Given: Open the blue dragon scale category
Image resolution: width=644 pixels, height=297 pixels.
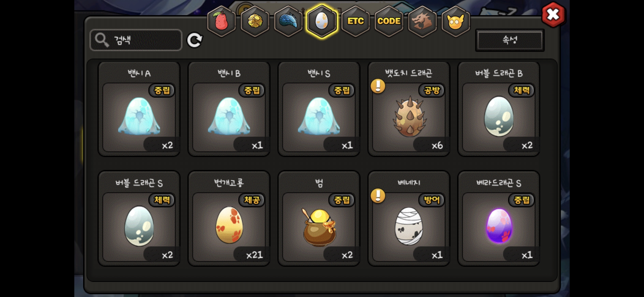Looking at the screenshot, I should point(288,21).
